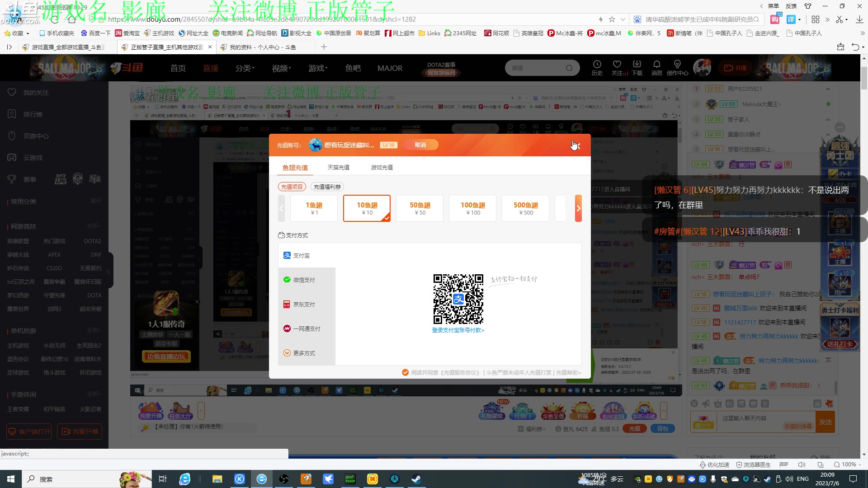Open the 购 shopping extension icon
868x488 pixels.
(775, 19)
